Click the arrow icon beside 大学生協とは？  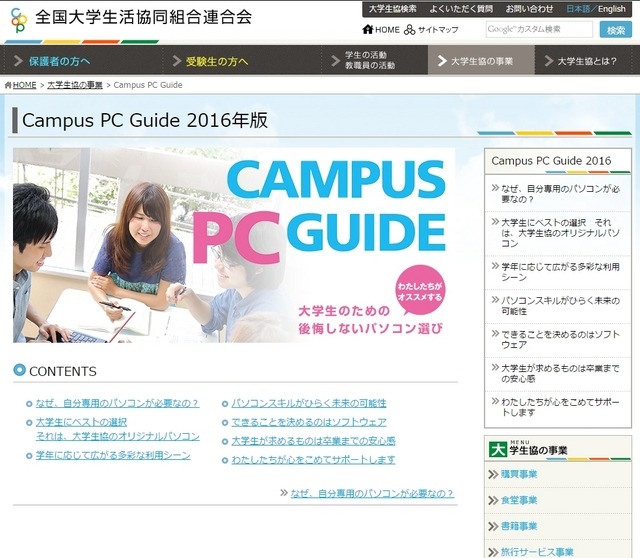[x=549, y=61]
